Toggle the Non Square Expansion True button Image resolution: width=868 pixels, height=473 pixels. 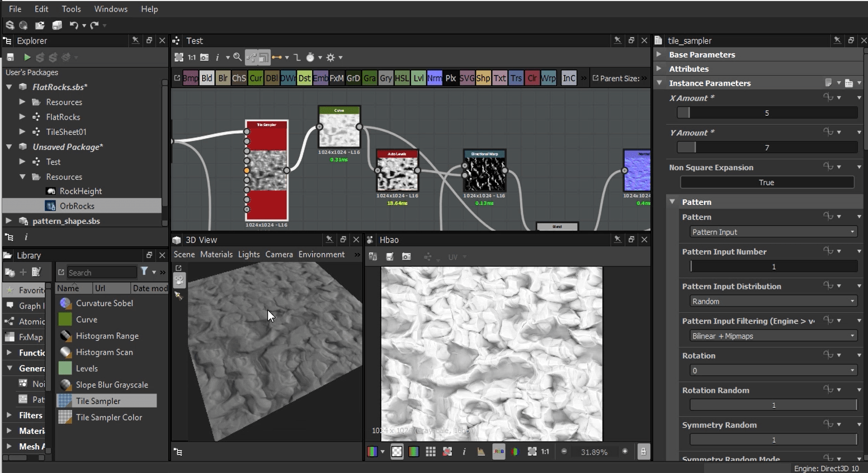coord(766,182)
